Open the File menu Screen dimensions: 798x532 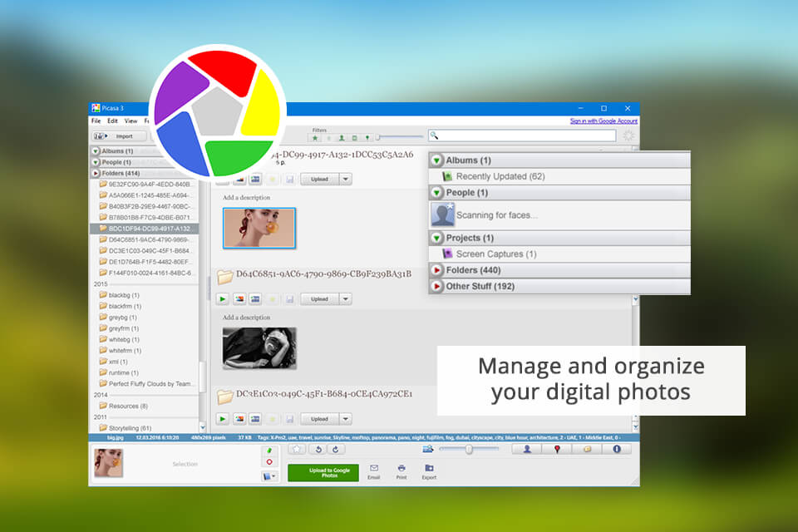96,121
